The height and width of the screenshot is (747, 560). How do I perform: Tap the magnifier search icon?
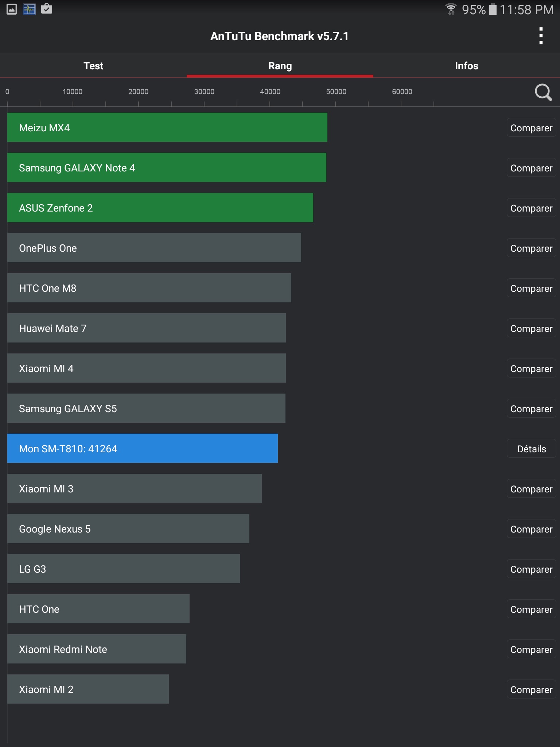tap(543, 92)
